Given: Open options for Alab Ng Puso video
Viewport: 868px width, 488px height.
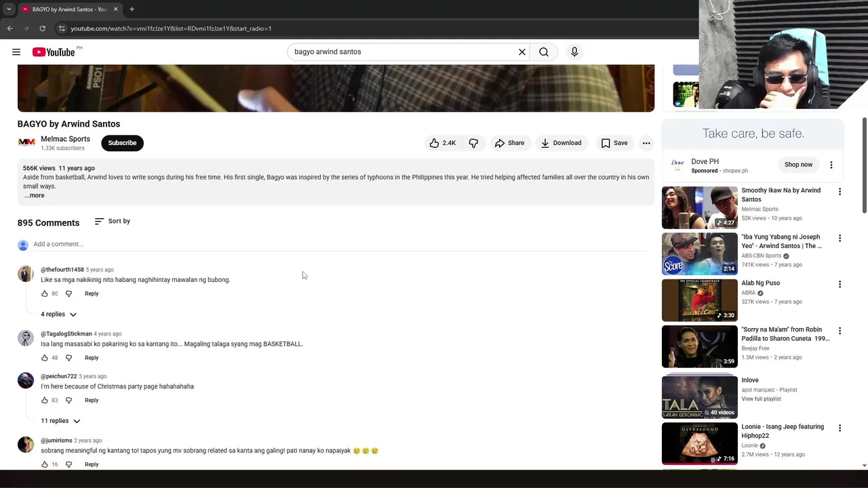Looking at the screenshot, I should tap(840, 285).
